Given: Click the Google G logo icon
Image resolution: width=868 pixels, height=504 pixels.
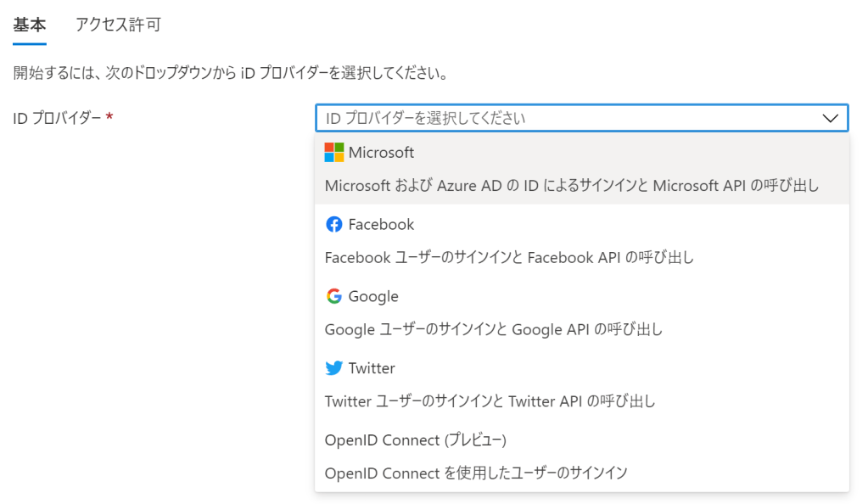Looking at the screenshot, I should [334, 296].
